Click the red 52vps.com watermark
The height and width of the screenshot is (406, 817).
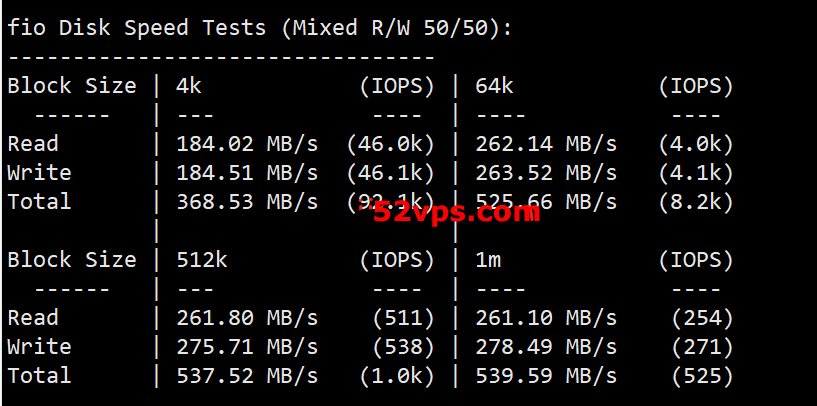pyautogui.click(x=456, y=213)
